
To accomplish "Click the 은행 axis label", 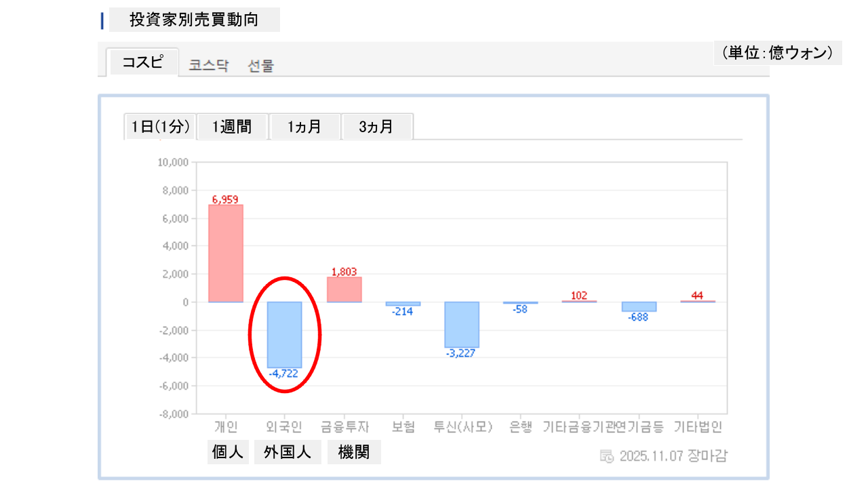I will click(x=521, y=427).
